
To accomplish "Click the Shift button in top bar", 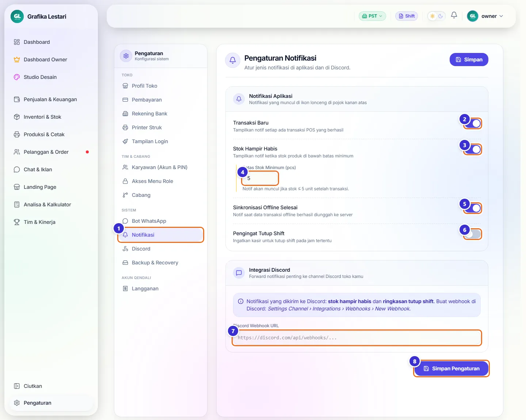I will tap(407, 16).
